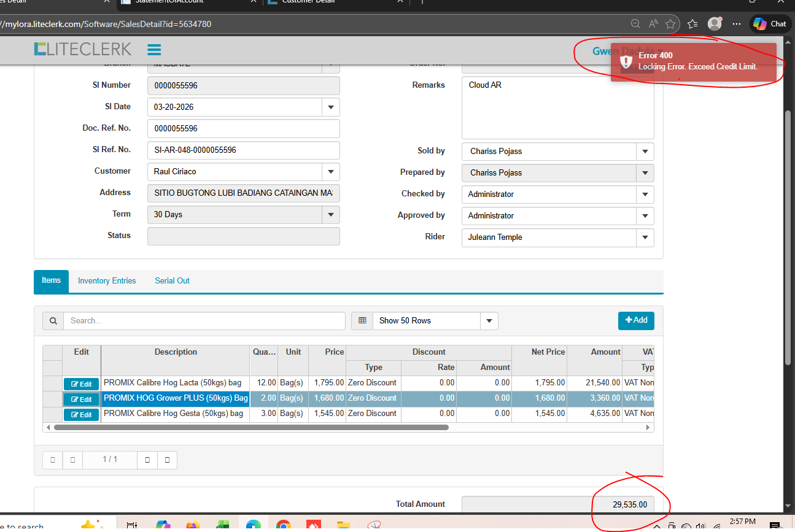The height and width of the screenshot is (532, 795).
Task: Expand the Customer dropdown showing Raul Ciriaco
Action: 330,172
